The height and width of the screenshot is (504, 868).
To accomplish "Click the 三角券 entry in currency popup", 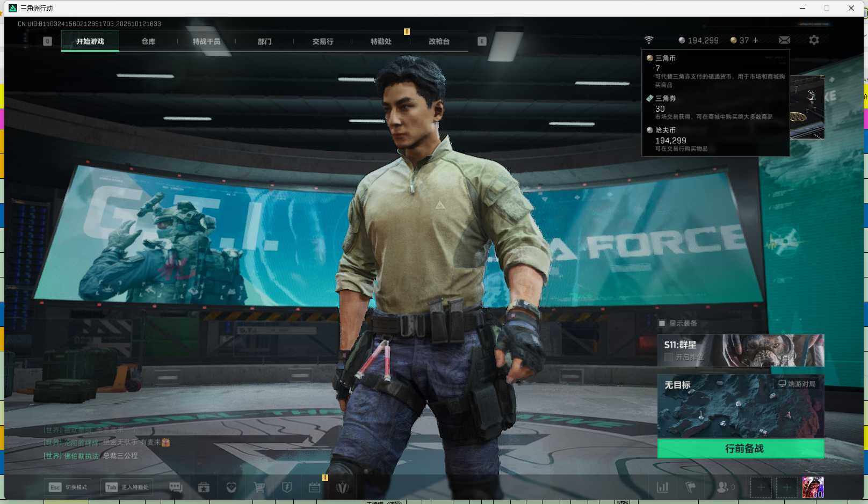I will click(715, 107).
